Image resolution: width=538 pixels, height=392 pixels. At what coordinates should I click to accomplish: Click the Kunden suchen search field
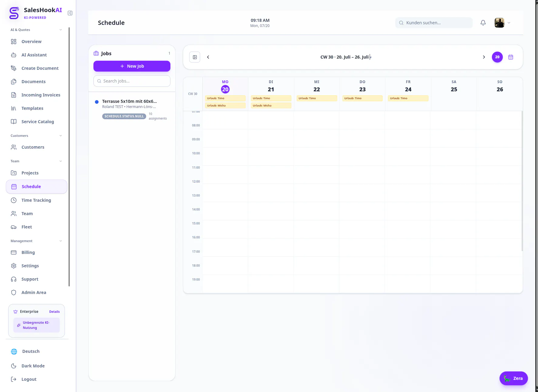tap(434, 23)
